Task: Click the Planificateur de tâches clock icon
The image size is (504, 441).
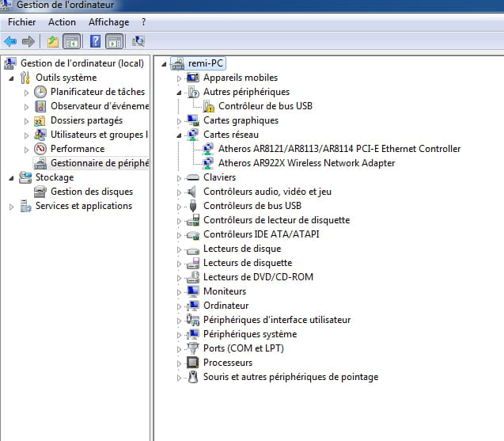Action: tap(40, 92)
